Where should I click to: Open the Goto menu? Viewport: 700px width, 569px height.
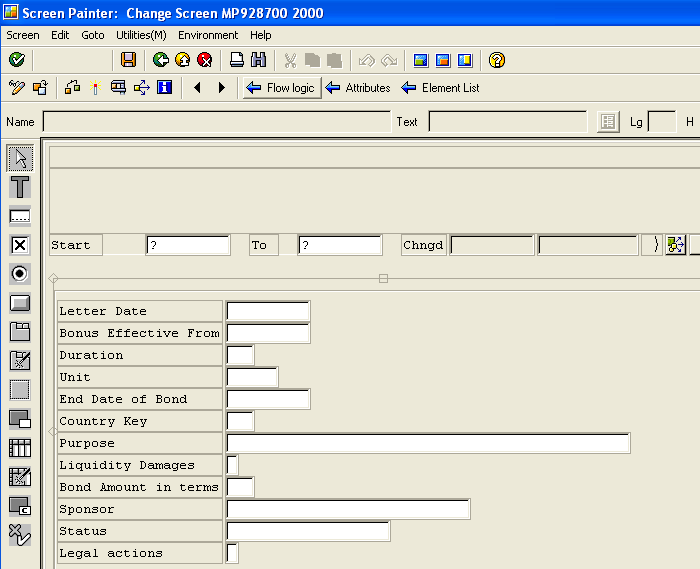(x=93, y=35)
